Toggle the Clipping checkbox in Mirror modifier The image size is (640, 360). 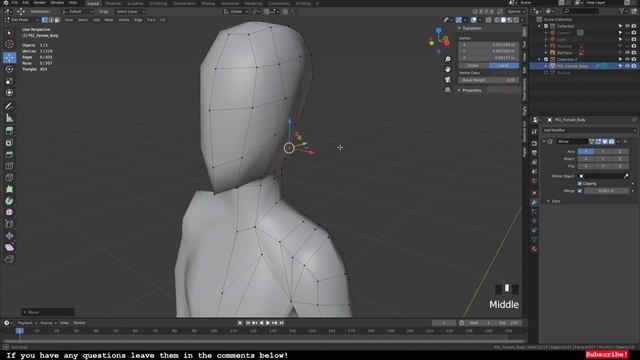(x=580, y=184)
